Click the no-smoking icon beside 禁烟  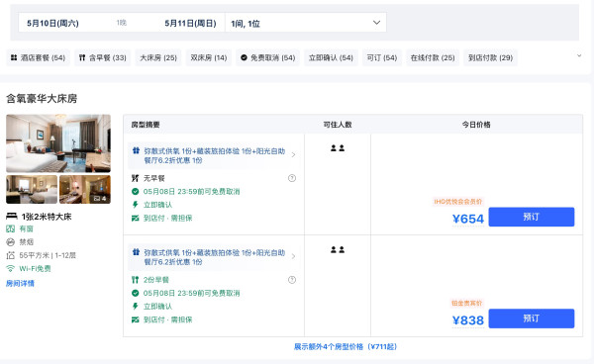pos(10,242)
